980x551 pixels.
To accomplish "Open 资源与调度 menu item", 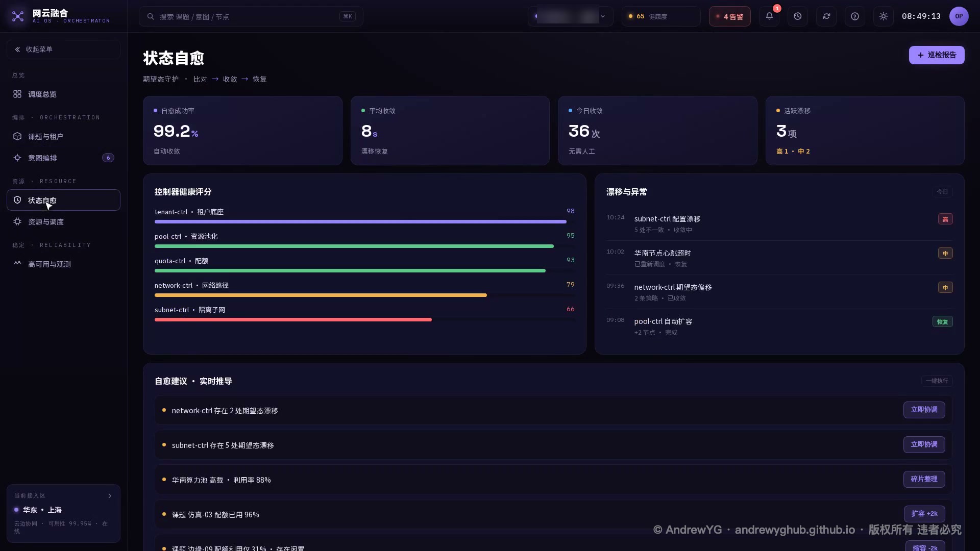I will point(63,221).
